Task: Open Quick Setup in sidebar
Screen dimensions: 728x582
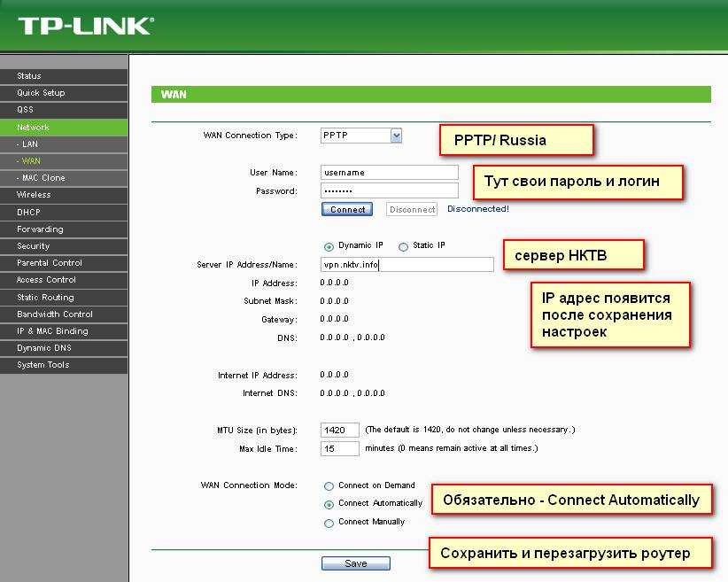Action: pyautogui.click(x=64, y=93)
